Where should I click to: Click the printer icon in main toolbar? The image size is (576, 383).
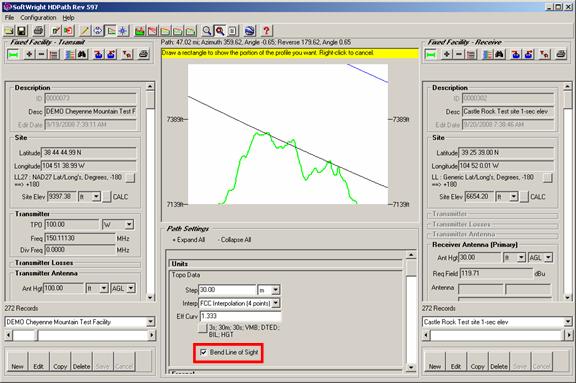39,31
